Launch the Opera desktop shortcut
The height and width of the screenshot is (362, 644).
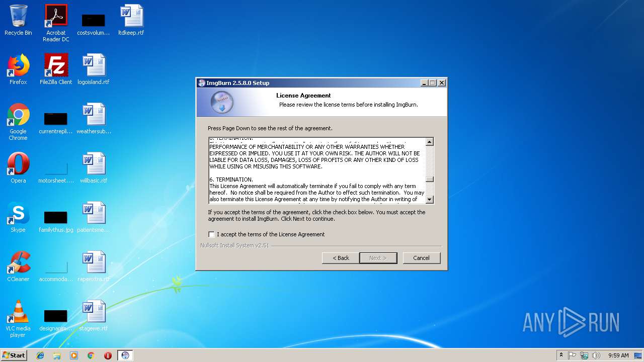click(18, 168)
